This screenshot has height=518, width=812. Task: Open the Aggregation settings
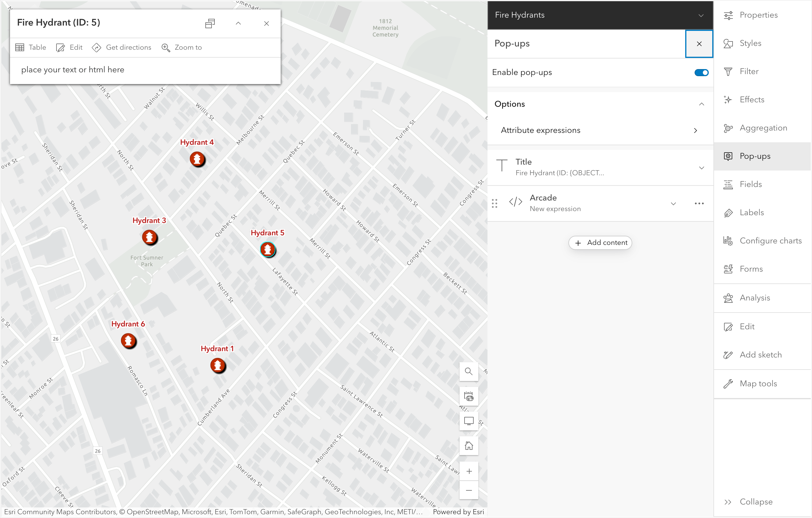[x=763, y=128]
